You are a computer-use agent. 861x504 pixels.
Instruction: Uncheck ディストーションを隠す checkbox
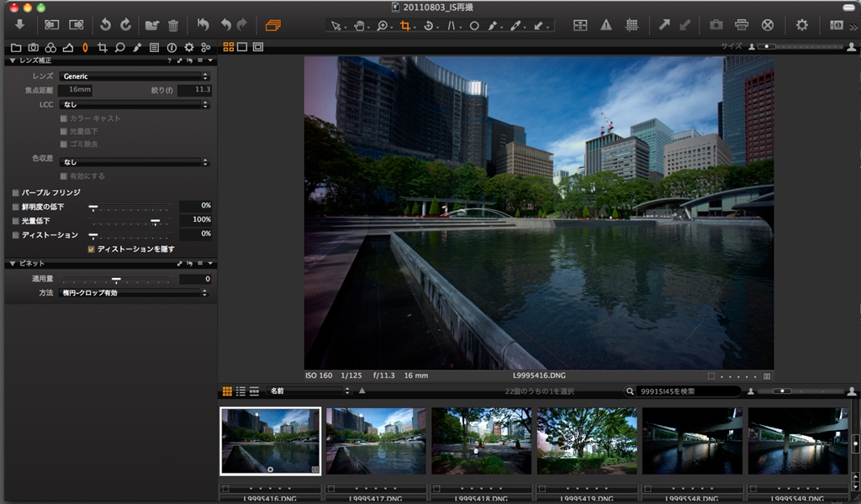pyautogui.click(x=91, y=249)
